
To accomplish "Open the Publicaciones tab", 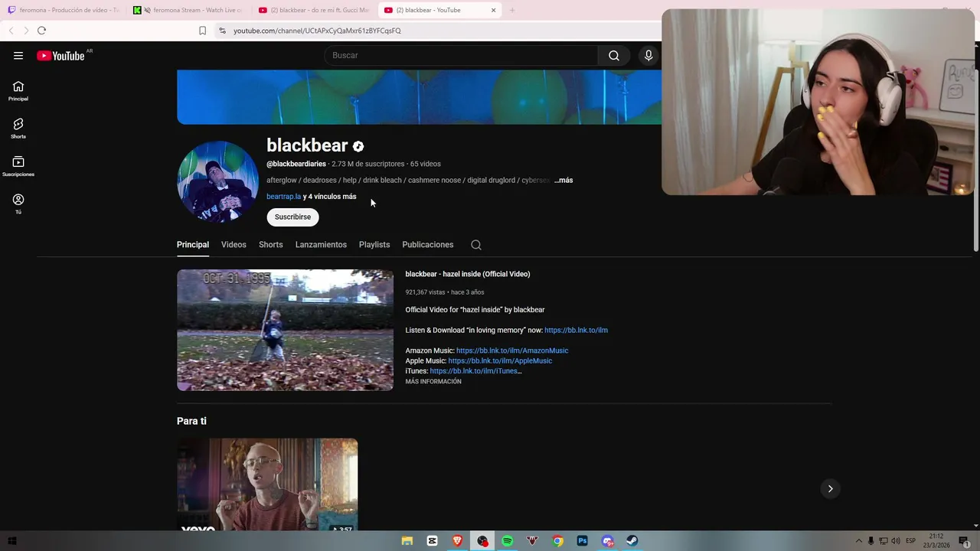I will coord(428,245).
